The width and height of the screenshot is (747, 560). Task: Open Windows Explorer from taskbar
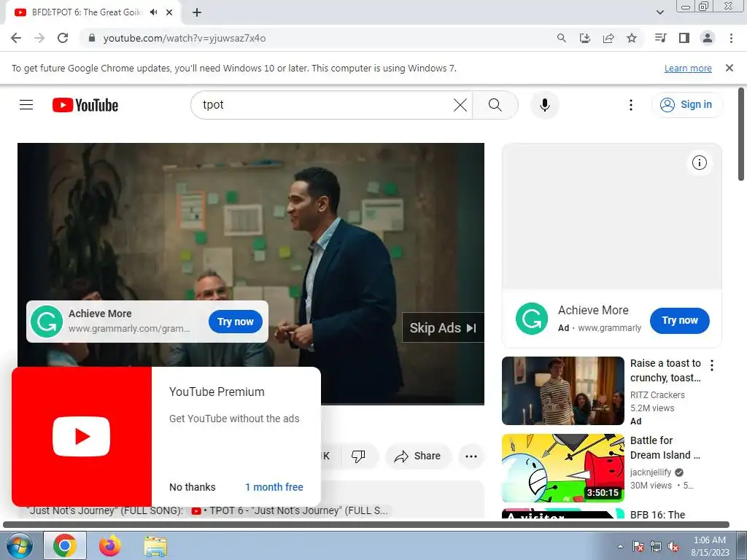pos(155,546)
